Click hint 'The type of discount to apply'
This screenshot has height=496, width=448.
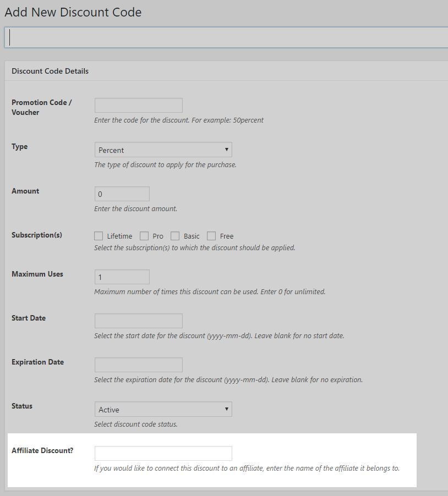(x=165, y=165)
